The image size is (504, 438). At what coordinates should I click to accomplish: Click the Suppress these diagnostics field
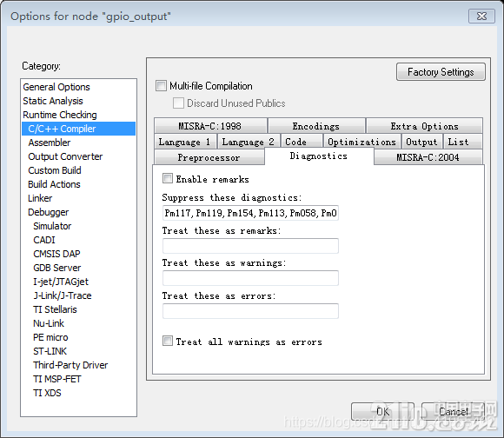pyautogui.click(x=250, y=213)
